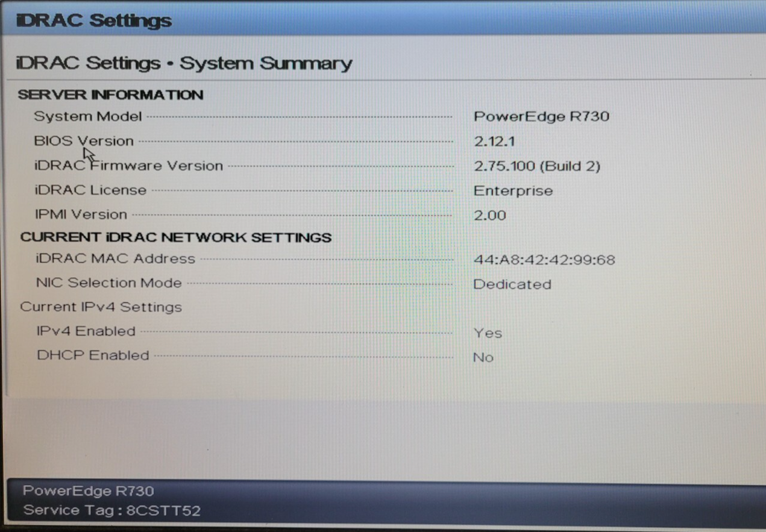Click the Yes value for IPv4 Enabled
Viewport: 766px width, 532px height.
point(488,333)
